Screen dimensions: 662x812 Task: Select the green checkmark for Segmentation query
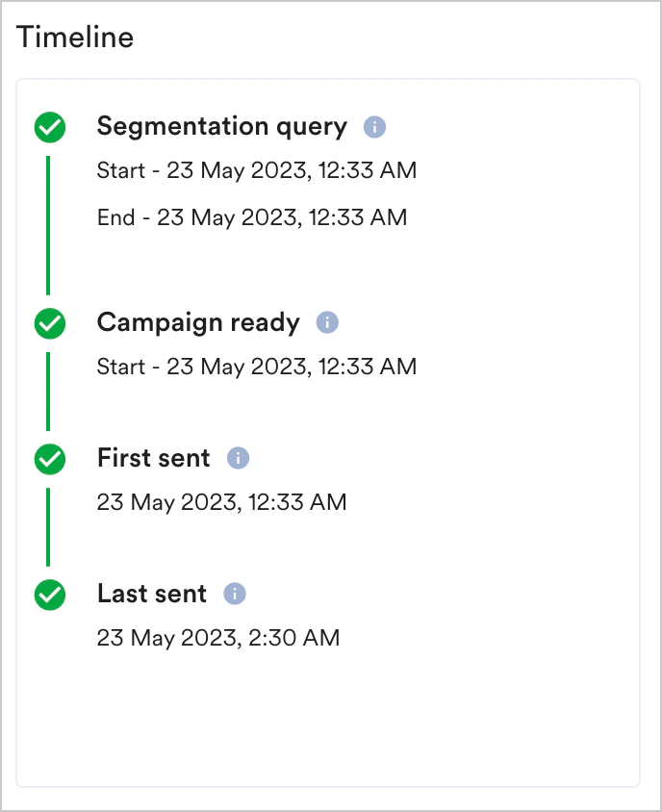click(x=49, y=126)
